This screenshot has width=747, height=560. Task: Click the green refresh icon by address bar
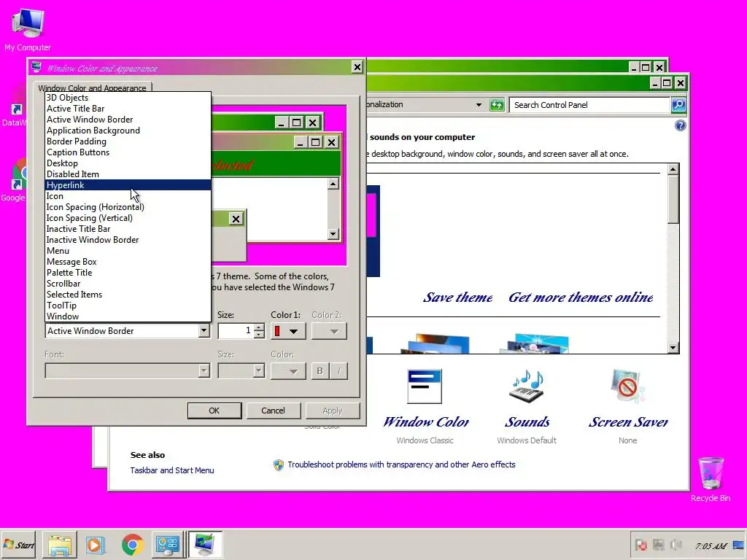(497, 105)
